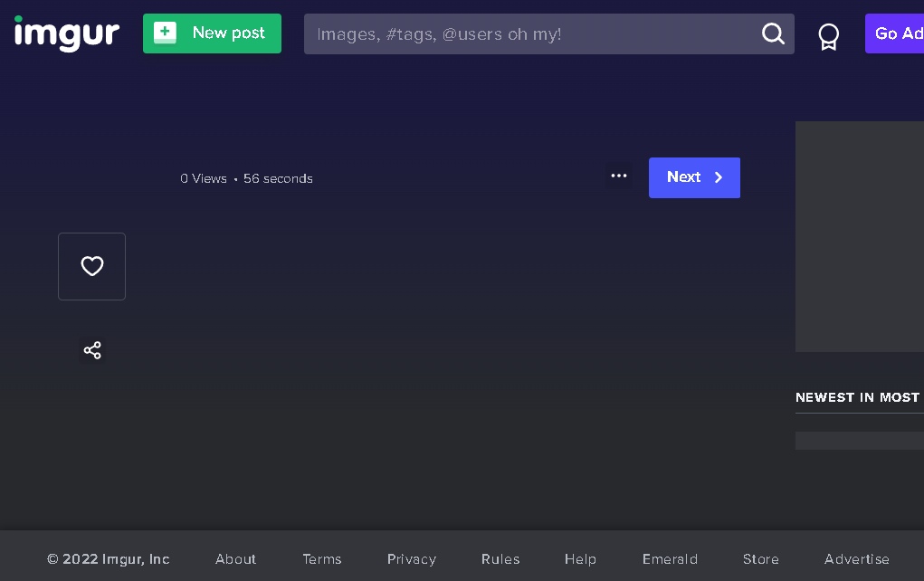Screen dimensions: 924x581
Task: Click the Newest in Most Viral heading
Action: coord(857,397)
